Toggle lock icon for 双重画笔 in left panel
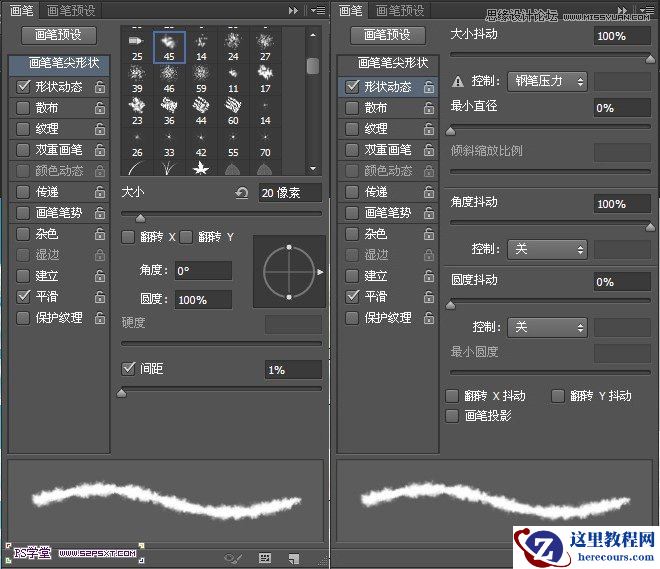 tap(100, 150)
